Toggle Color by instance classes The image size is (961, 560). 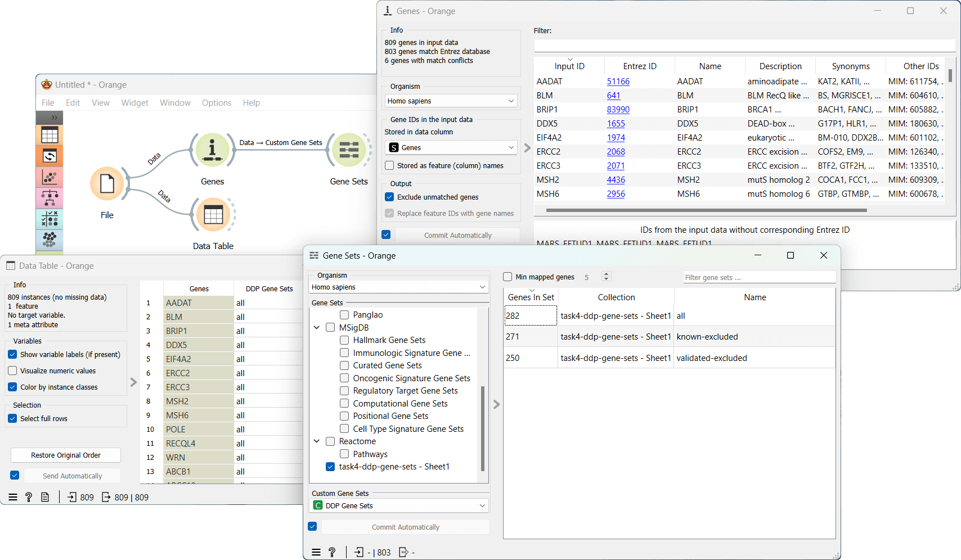(x=12, y=387)
